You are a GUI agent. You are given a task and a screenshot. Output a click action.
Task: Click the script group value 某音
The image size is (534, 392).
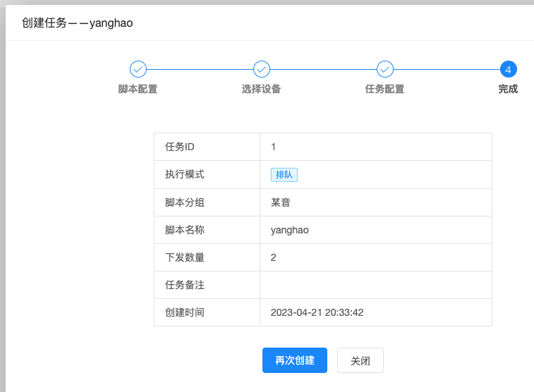click(281, 202)
